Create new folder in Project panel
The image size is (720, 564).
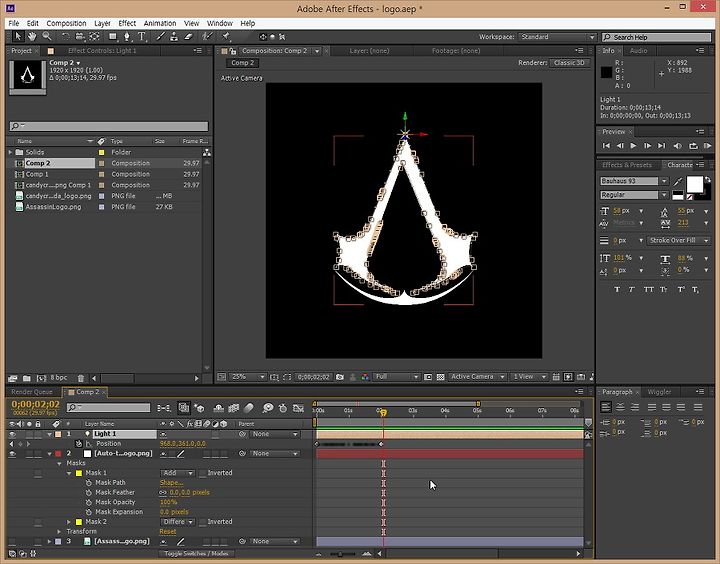(27, 378)
